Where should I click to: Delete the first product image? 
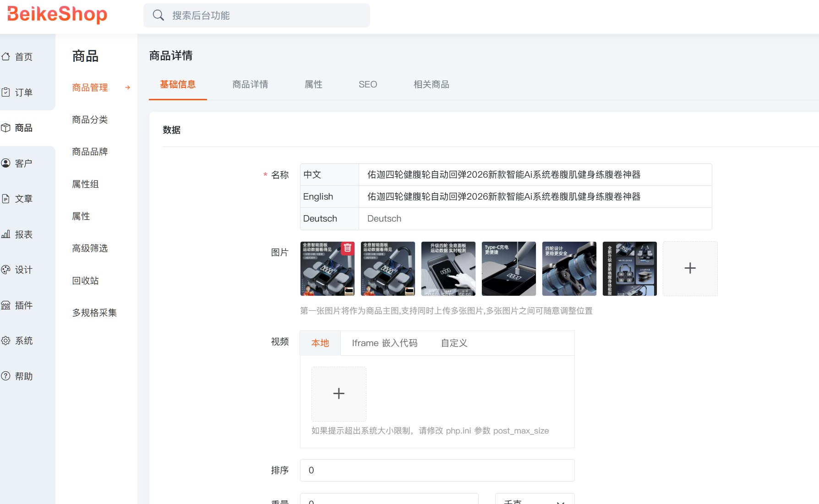(348, 248)
